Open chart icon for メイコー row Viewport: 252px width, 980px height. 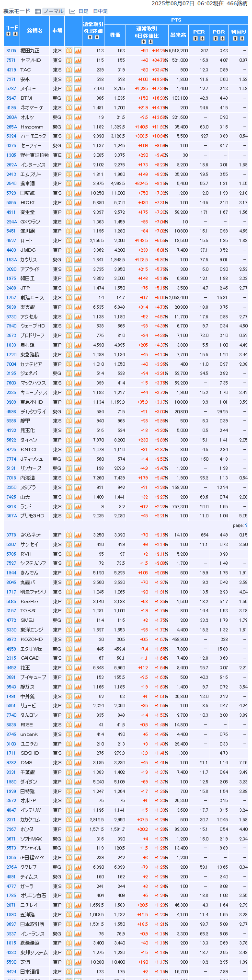click(78, 88)
